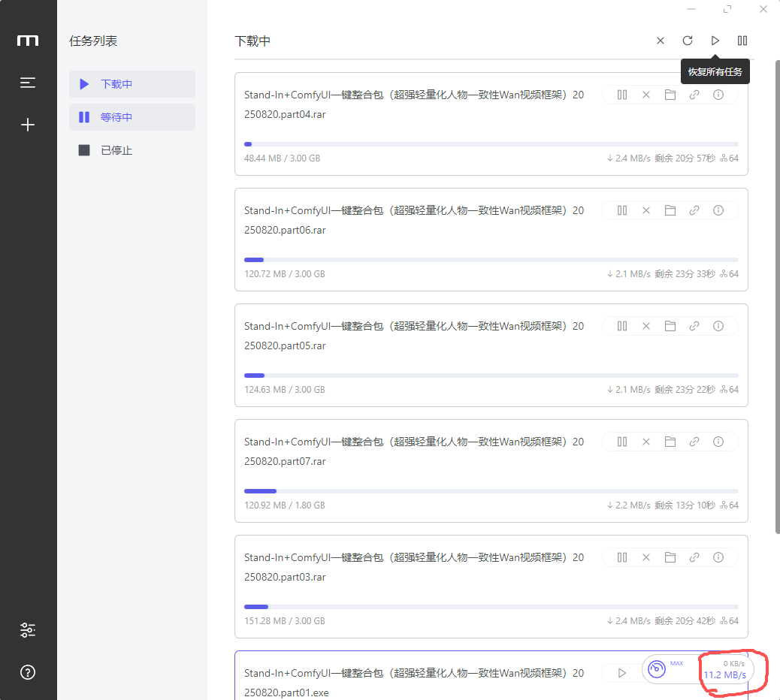
Task: Open preferences sliders icon in sidebar
Action: coord(28,630)
